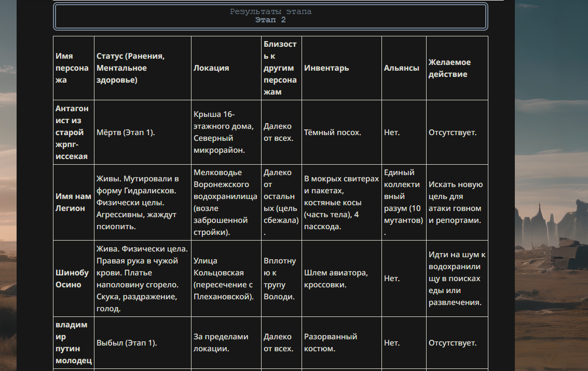Select inventory 'В мокрых свитерах и пакетах'

[341, 203]
